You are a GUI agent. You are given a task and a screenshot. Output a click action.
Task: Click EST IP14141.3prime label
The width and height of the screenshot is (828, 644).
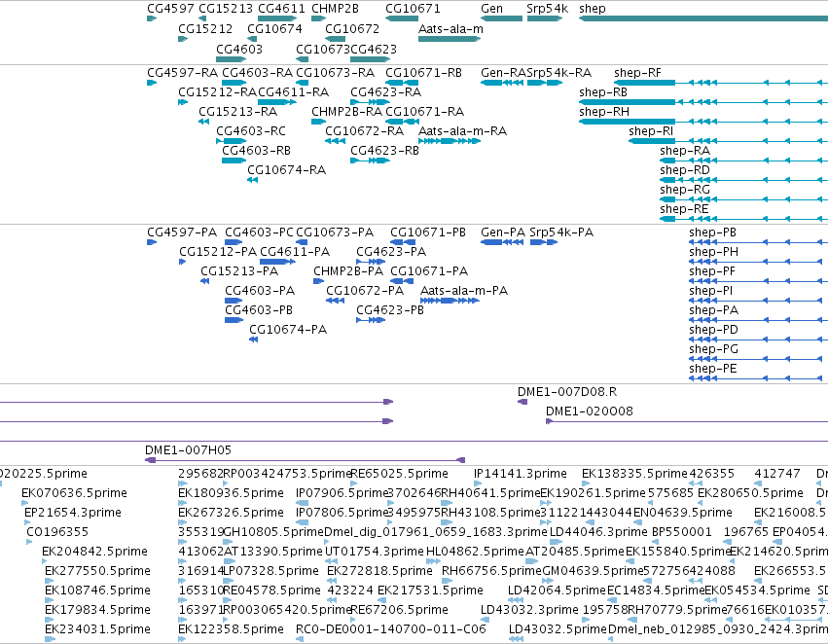521,474
